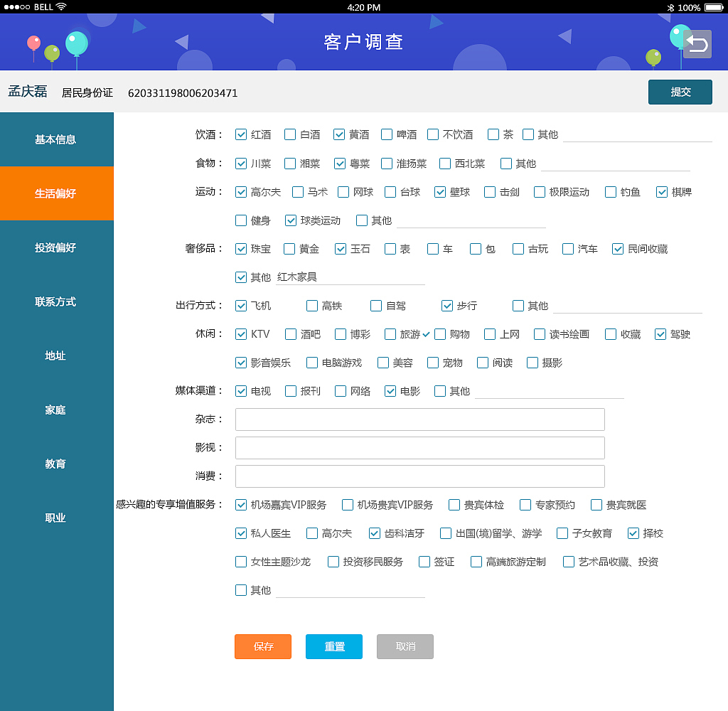Click the 取消 cancel button
728x711 pixels.
405,646
